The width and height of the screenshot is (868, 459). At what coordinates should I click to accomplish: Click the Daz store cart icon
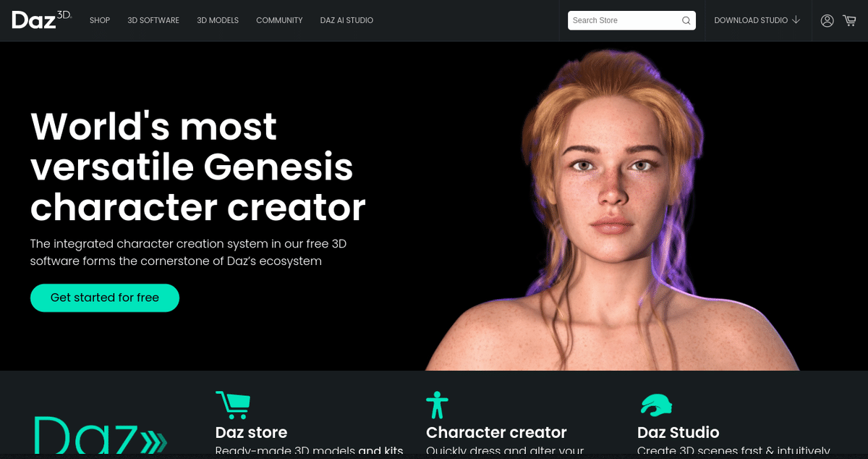232,405
